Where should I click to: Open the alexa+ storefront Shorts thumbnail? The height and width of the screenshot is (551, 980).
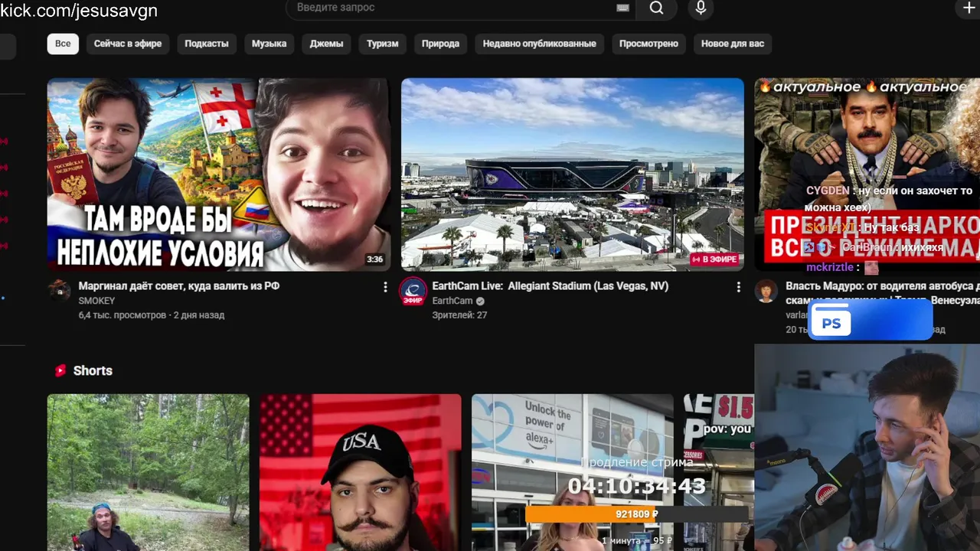tap(572, 472)
